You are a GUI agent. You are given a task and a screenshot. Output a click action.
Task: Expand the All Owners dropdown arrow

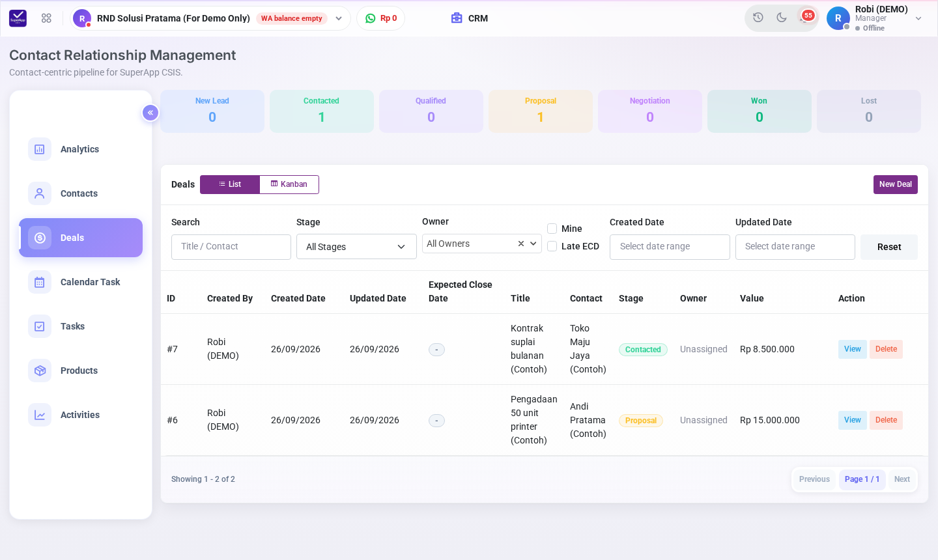pyautogui.click(x=533, y=244)
